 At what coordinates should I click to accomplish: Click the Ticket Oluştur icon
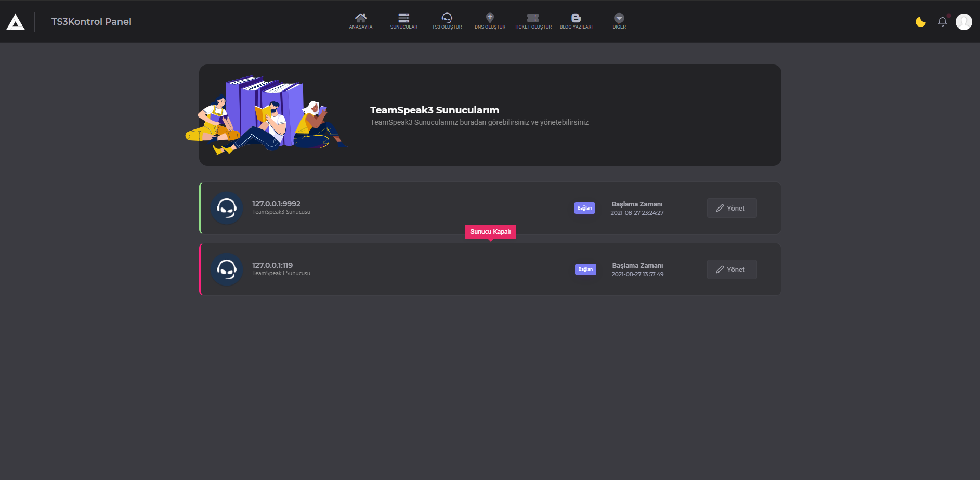533,18
